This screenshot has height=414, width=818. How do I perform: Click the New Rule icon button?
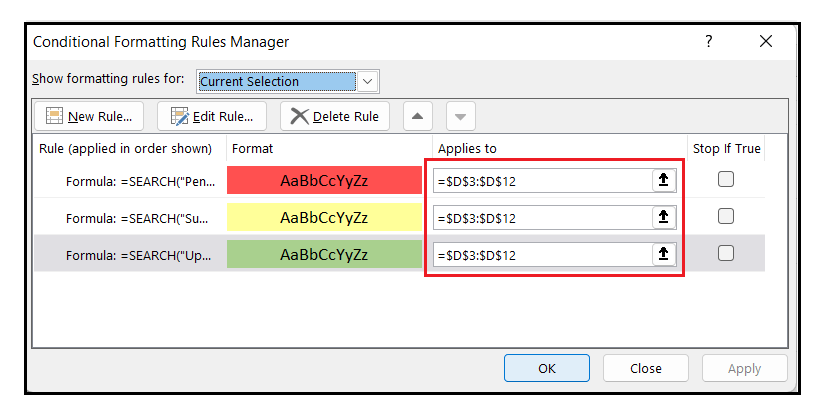[x=89, y=116]
